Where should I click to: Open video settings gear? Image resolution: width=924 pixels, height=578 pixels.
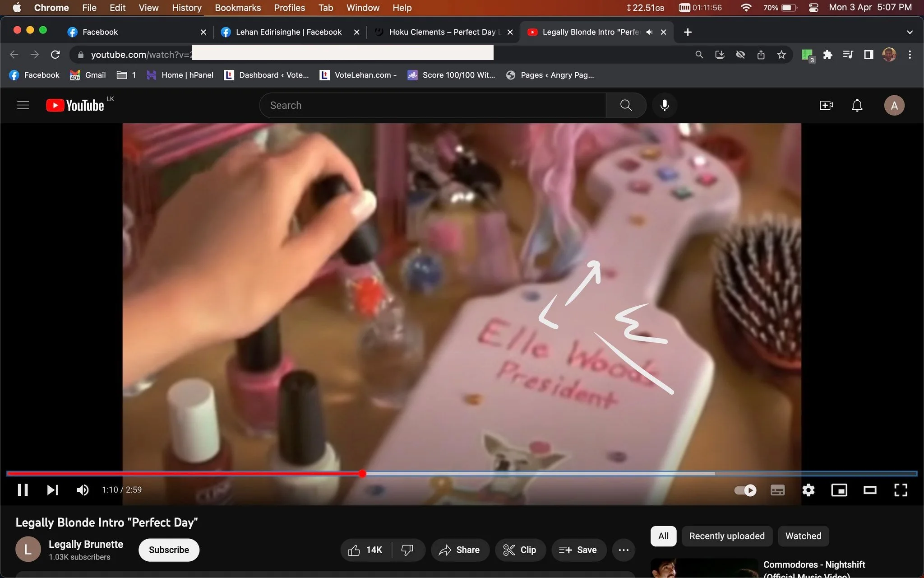click(x=808, y=490)
